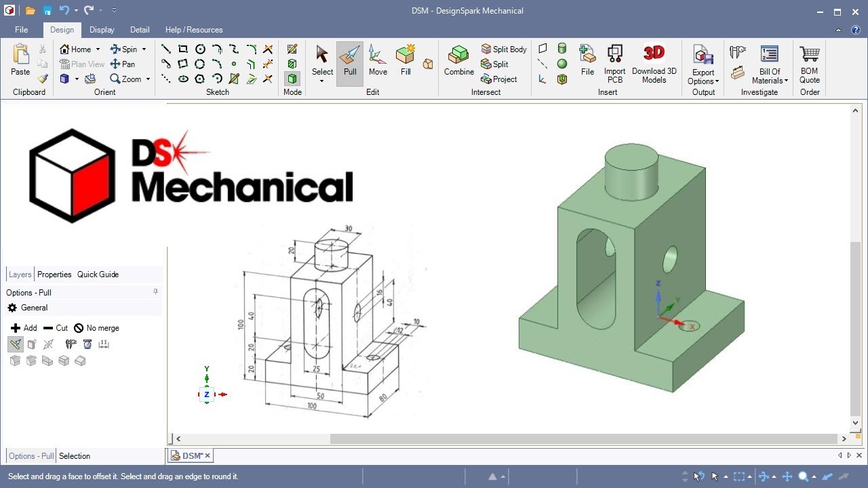
Task: Select the Circle sketch tool
Action: tap(200, 49)
